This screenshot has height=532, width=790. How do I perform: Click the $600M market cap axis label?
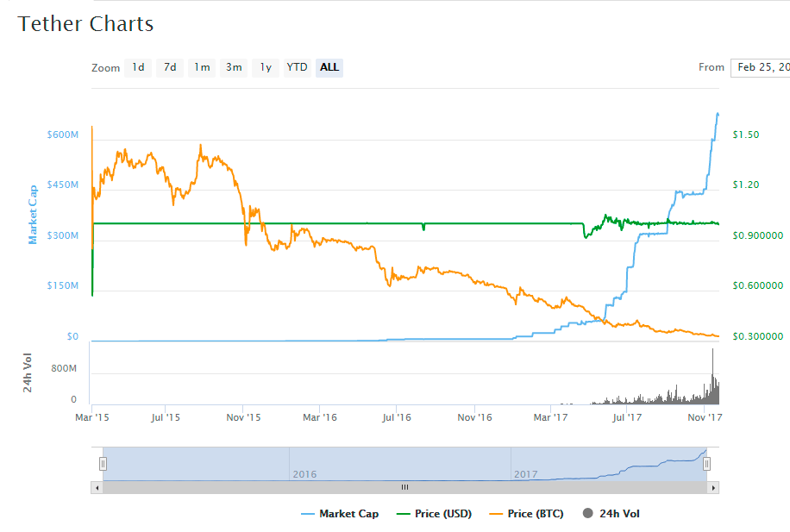tap(63, 135)
